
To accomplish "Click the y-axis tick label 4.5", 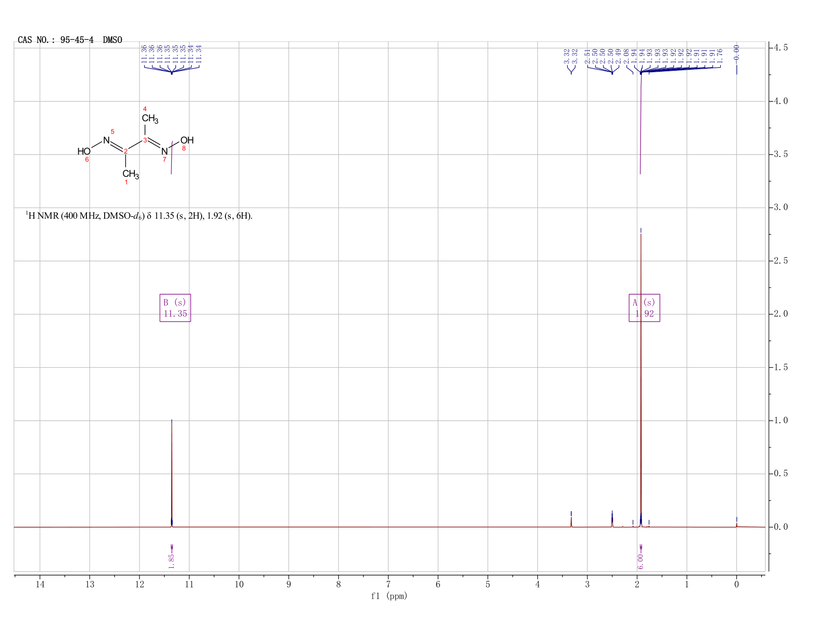I will coord(780,47).
